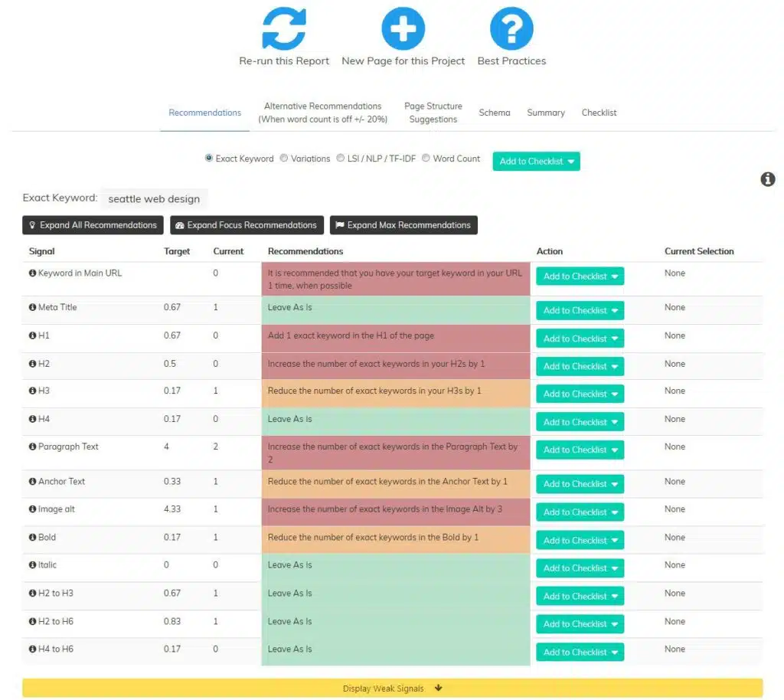Click the Expand Focus Recommendations button

click(x=246, y=225)
